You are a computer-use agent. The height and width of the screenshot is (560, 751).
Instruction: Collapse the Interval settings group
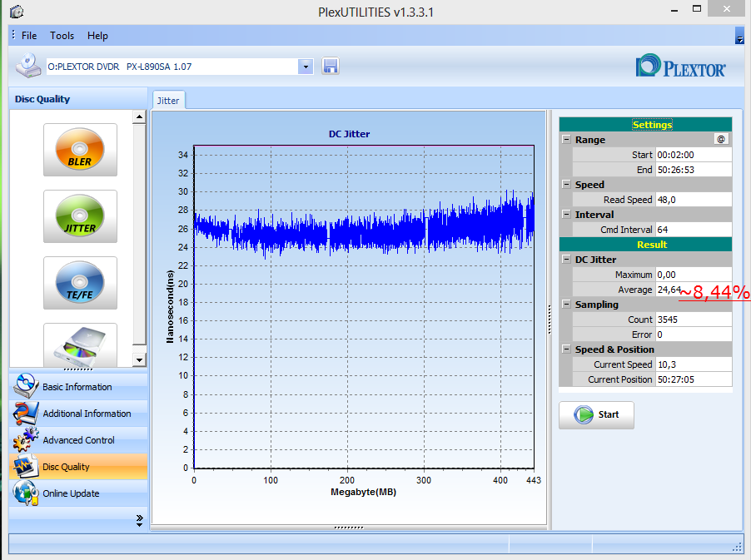(566, 214)
